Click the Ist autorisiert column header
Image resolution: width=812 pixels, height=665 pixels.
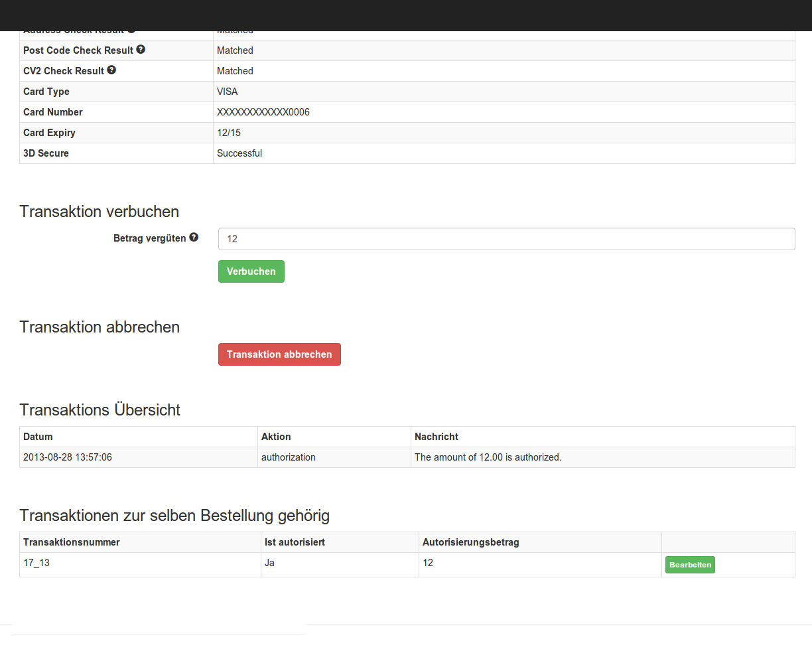pyautogui.click(x=295, y=542)
